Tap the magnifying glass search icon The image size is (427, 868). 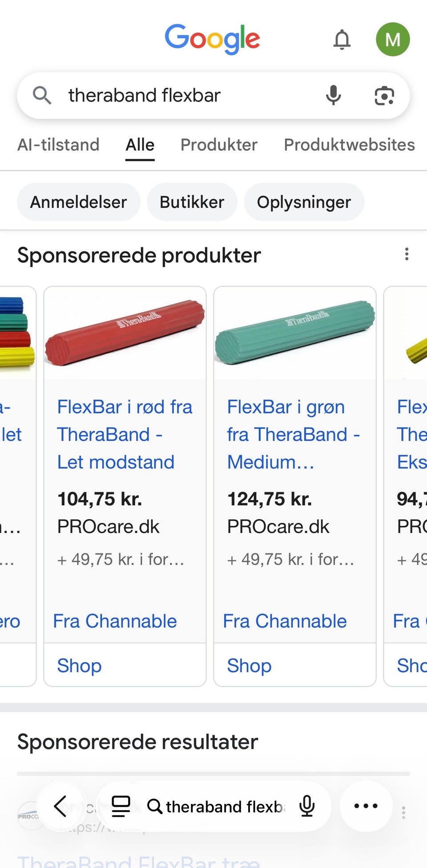coord(42,96)
